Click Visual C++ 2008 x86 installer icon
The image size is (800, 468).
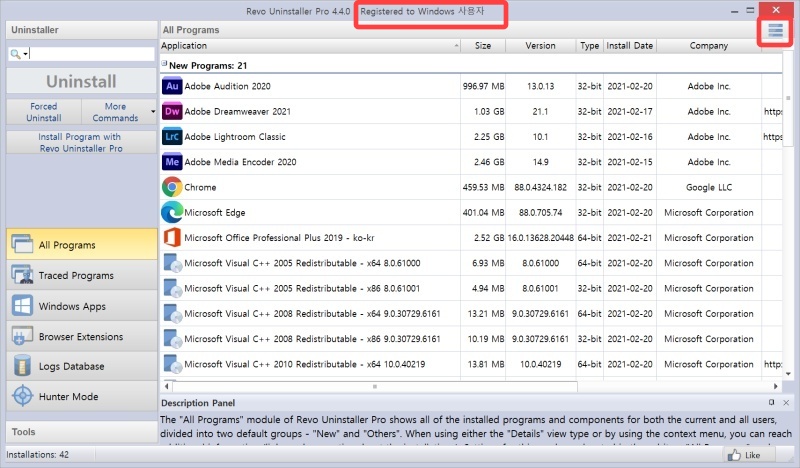point(172,339)
